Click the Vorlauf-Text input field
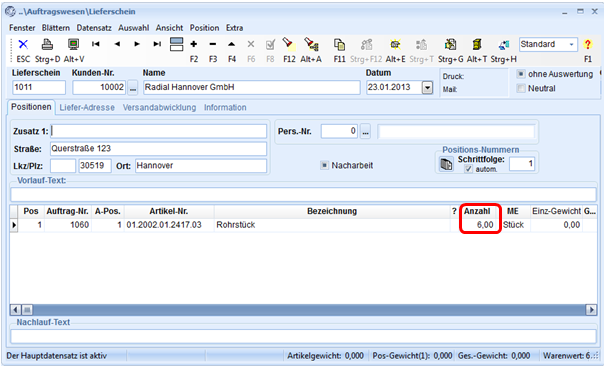The image size is (604, 366). 303,195
